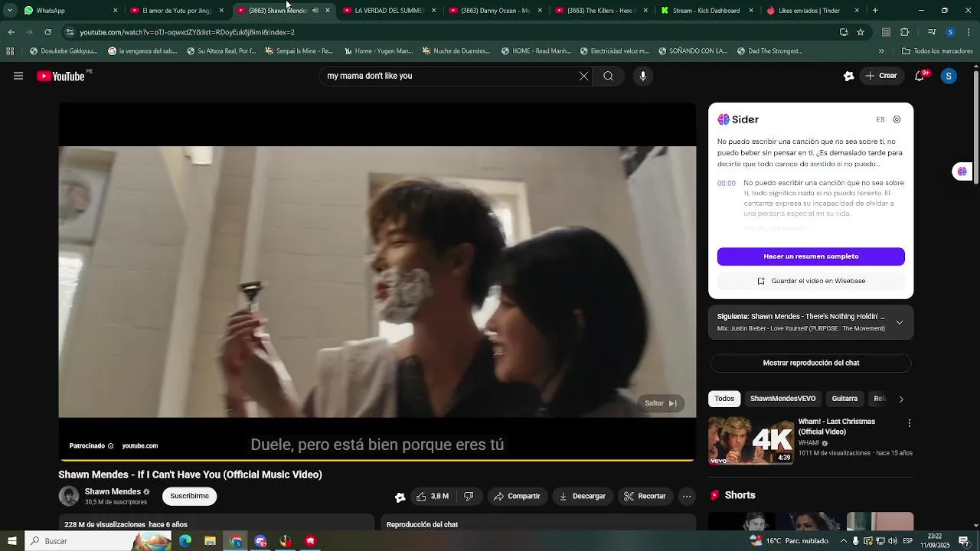Switch to El amor de Yutu tab
This screenshot has width=980, height=551.
pyautogui.click(x=177, y=11)
